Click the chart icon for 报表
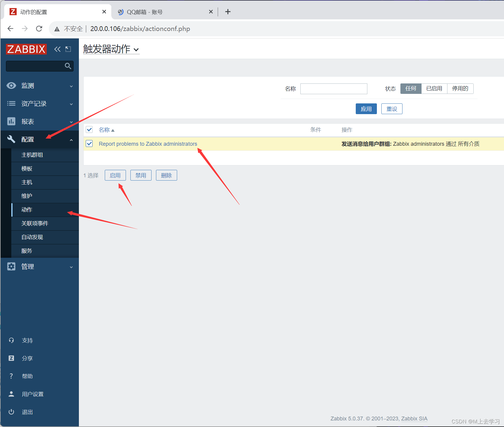 coord(11,121)
